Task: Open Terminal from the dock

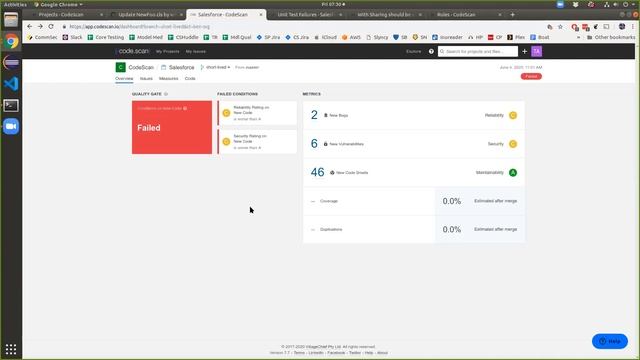Action: point(11,105)
